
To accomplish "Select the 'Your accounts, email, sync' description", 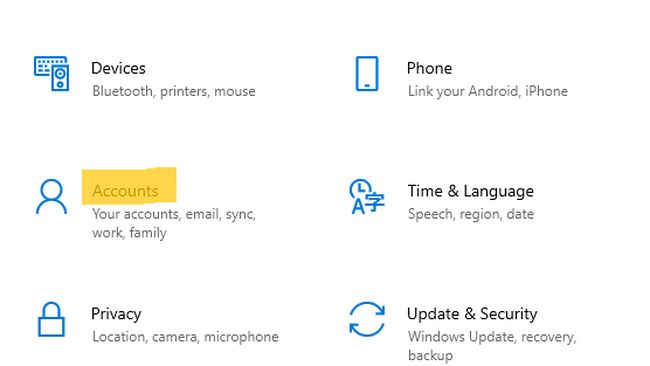I will [x=174, y=214].
